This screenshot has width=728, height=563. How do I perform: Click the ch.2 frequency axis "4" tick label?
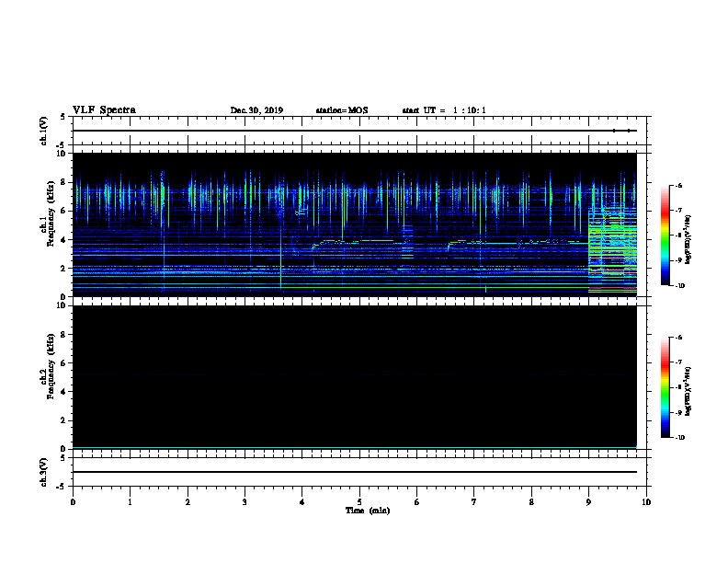(x=64, y=392)
